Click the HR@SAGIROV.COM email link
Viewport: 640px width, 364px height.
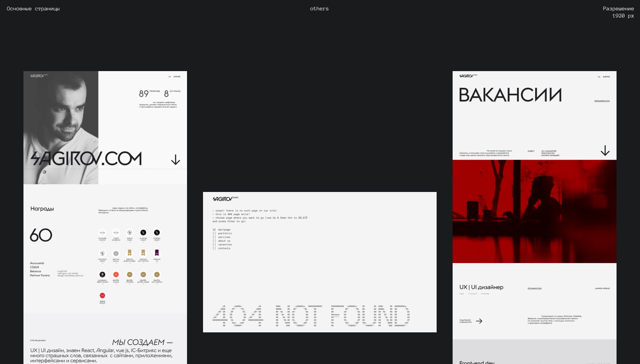point(602,101)
